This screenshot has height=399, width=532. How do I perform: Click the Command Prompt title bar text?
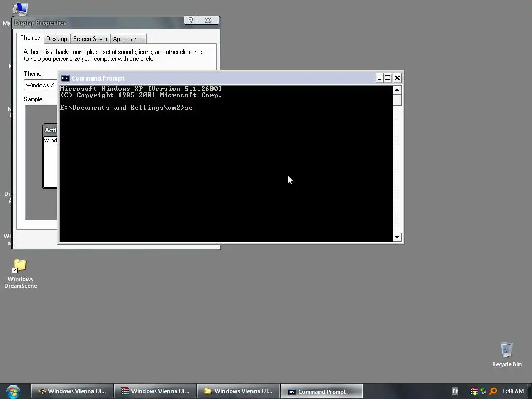(98, 78)
